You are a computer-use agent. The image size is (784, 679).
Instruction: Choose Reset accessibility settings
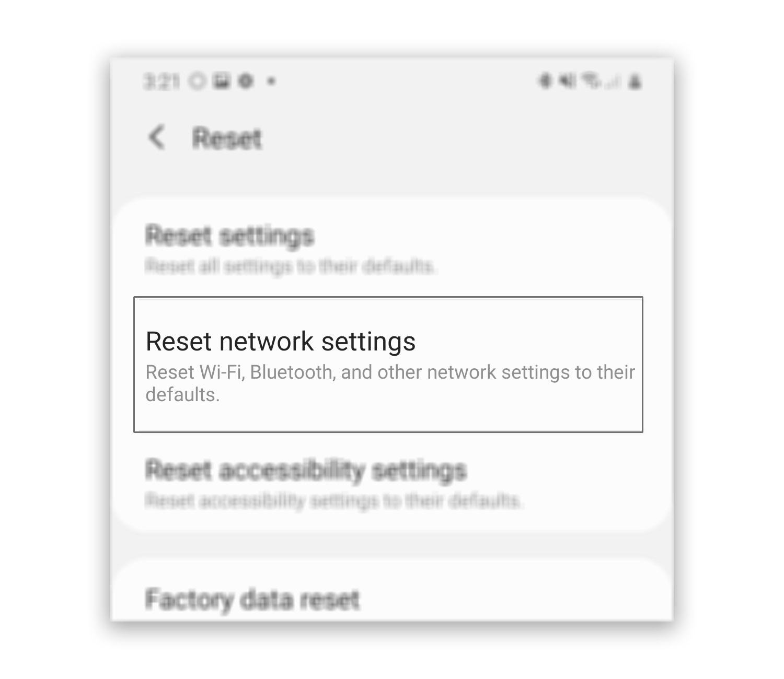[306, 470]
